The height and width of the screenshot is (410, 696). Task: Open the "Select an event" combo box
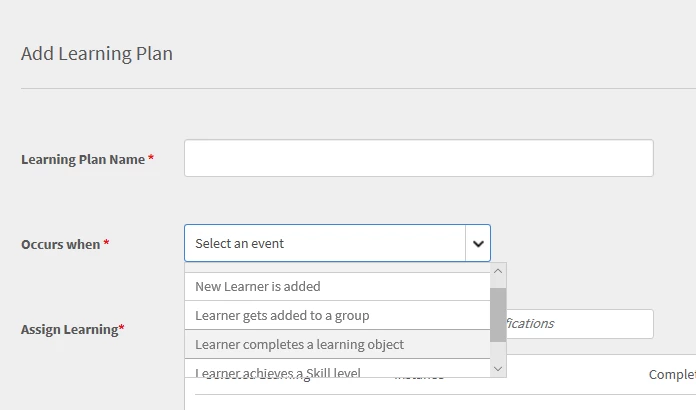pyautogui.click(x=325, y=243)
